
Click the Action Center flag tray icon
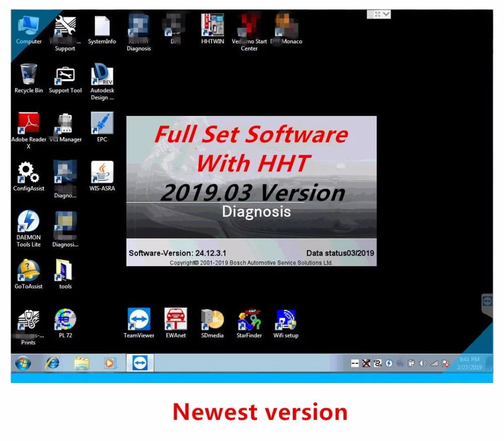point(446,363)
